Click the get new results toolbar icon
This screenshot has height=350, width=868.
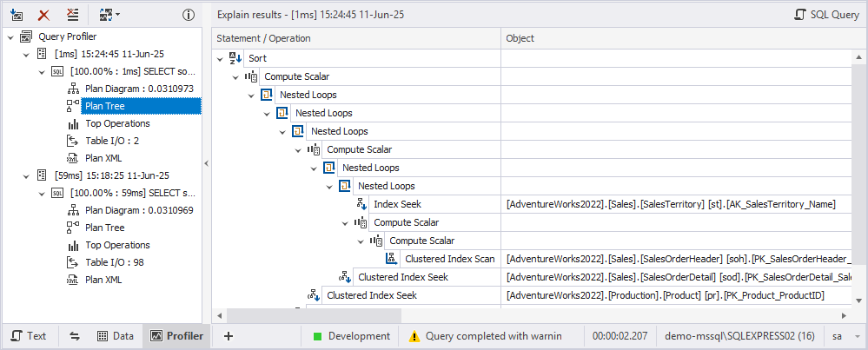tap(17, 15)
